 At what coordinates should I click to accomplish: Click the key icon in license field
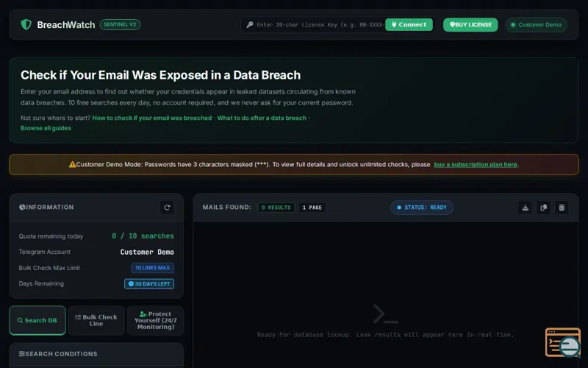point(250,25)
